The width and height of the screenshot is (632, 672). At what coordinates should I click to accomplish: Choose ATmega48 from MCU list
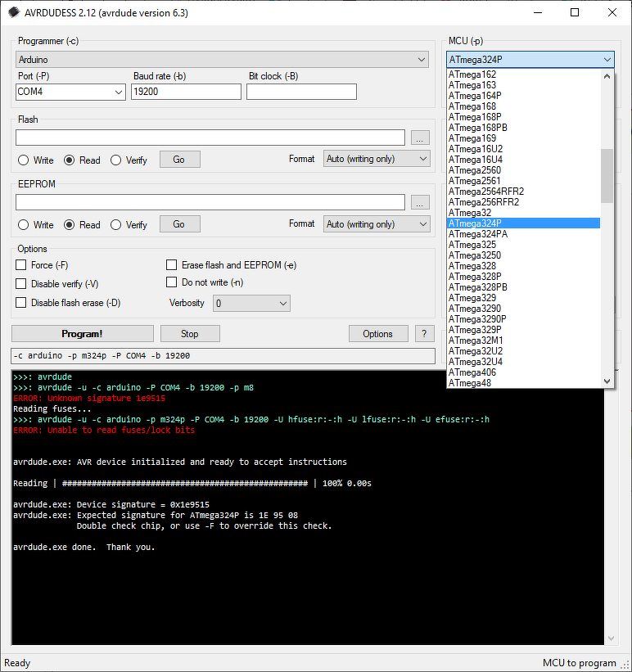coord(523,383)
